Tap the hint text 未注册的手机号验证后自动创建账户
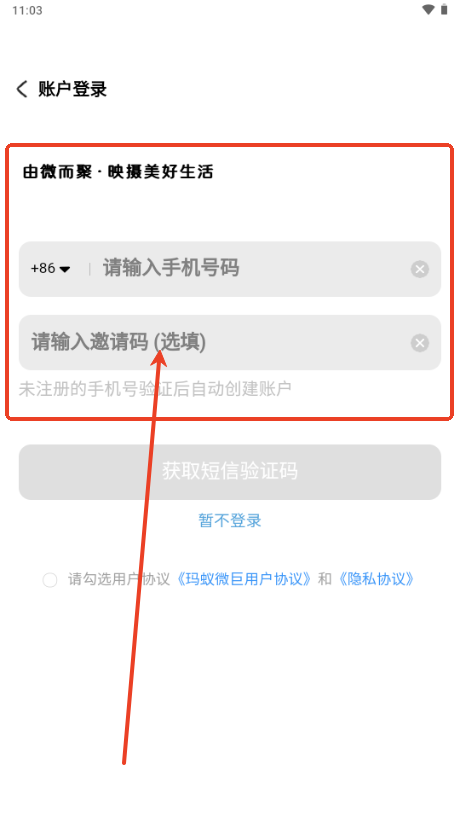The width and height of the screenshot is (460, 819). click(x=155, y=389)
